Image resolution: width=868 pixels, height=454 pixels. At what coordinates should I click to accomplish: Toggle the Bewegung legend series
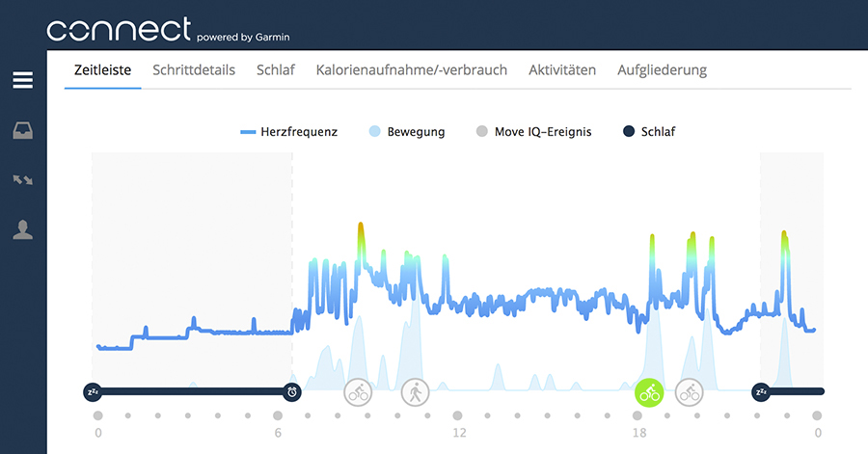click(x=406, y=132)
